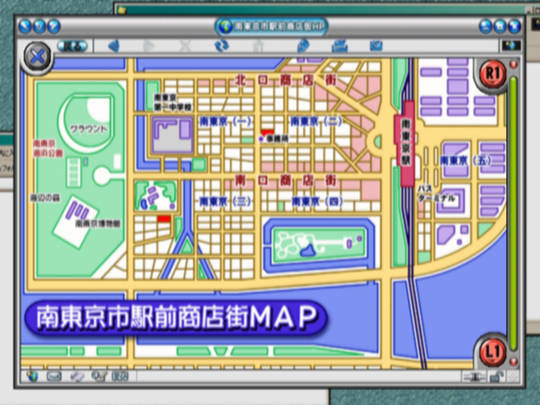Go back with the blue left arrow
Viewport: 540px width, 405px height.
114,46
